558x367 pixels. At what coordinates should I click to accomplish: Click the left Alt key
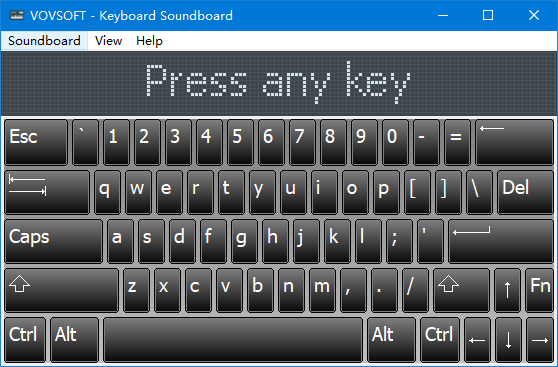(x=74, y=340)
